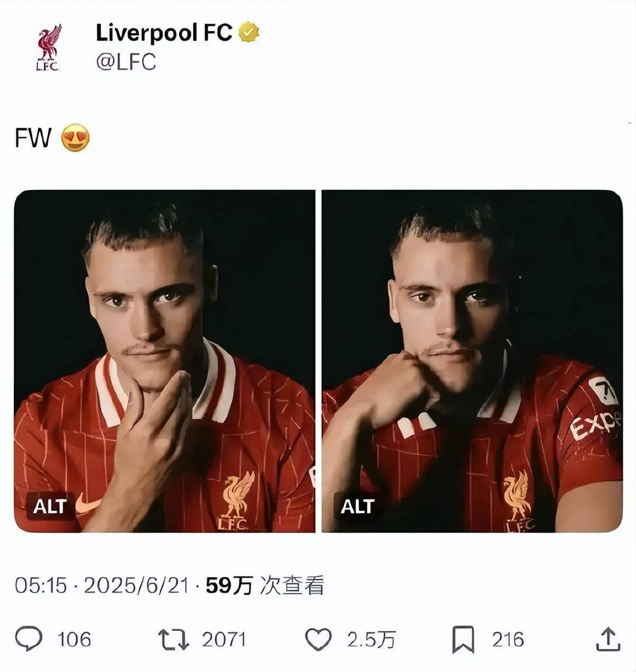Show ALT text on the left photo
636x672 pixels.
[x=50, y=506]
